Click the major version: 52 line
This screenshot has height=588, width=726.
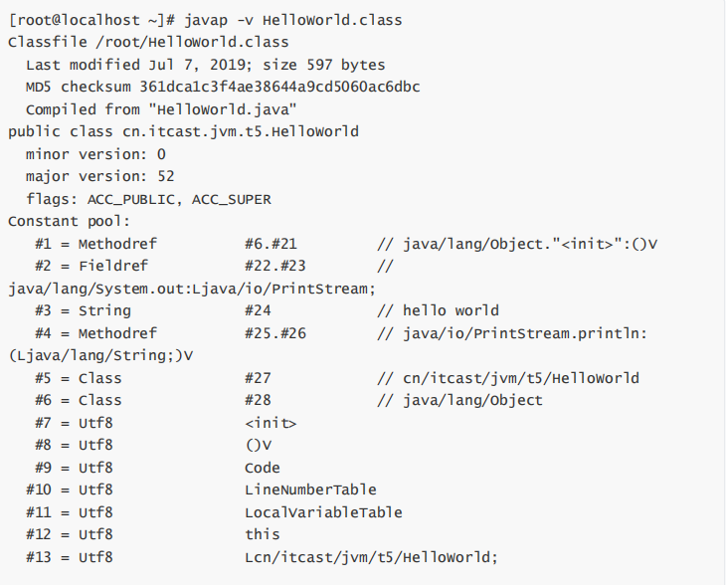point(100,176)
